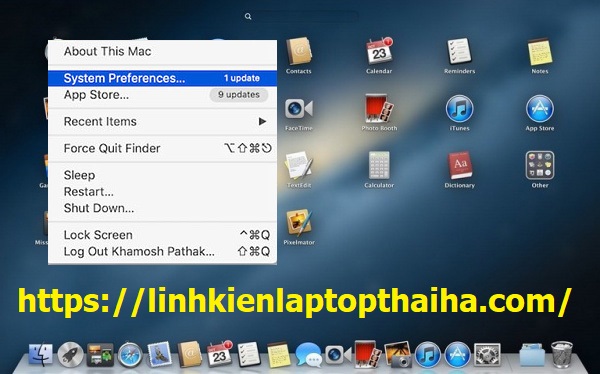Open yellow Notes icon in the Dock
Screen dimensions: 600x374
(x=279, y=355)
